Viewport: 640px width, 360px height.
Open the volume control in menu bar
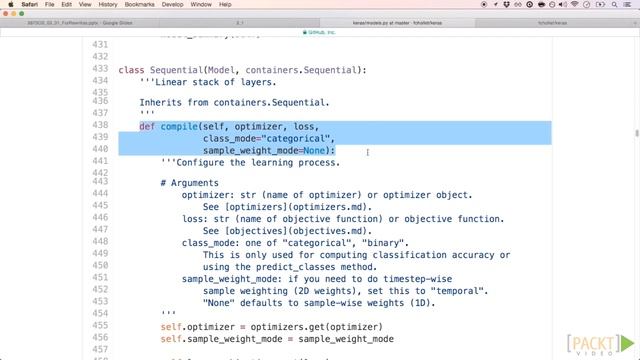[x=563, y=4]
